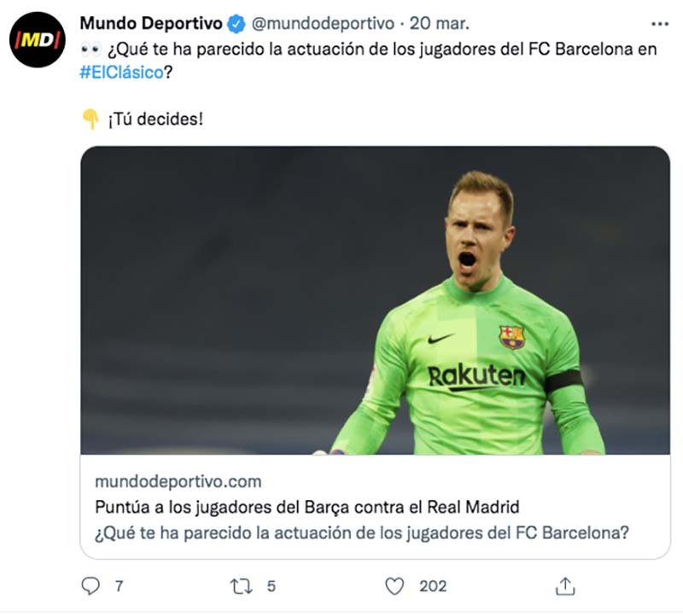Open the Mundo Deportivo MD profile avatar
This screenshot has height=616, width=683.
tap(38, 39)
